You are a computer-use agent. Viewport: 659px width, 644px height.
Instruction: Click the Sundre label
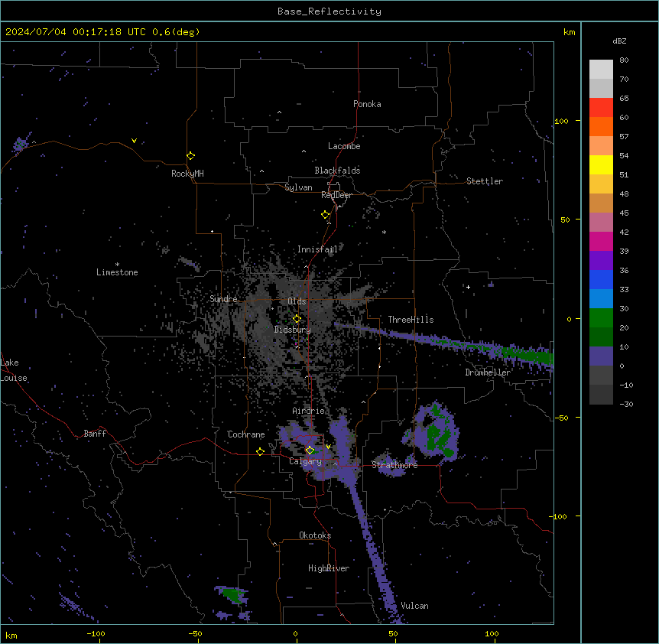coord(223,299)
